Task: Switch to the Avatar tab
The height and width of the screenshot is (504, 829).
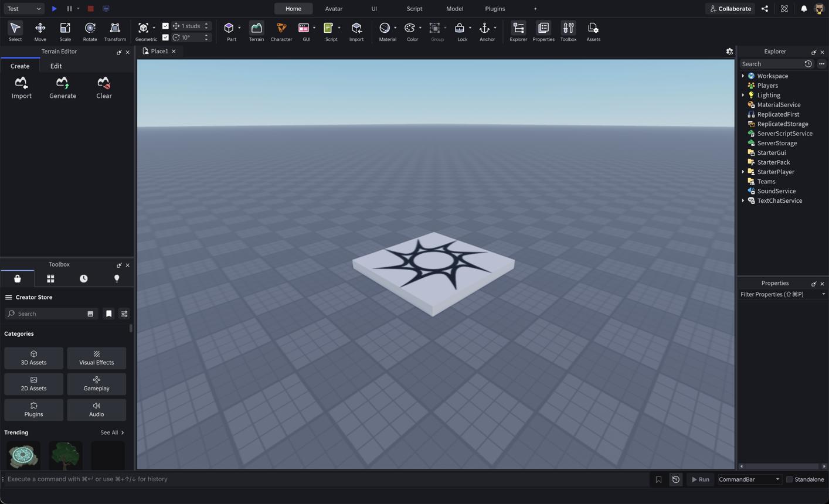Action: tap(334, 9)
